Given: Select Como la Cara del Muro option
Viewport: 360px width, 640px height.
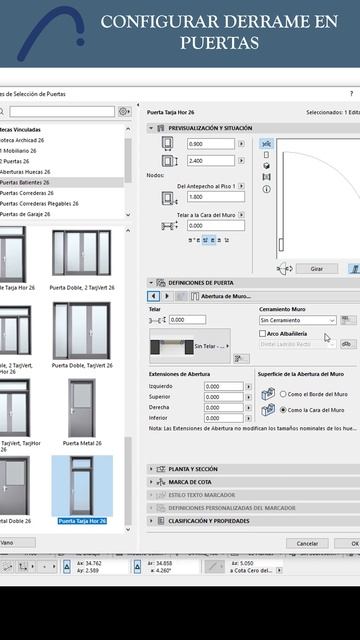Looking at the screenshot, I should (x=283, y=410).
